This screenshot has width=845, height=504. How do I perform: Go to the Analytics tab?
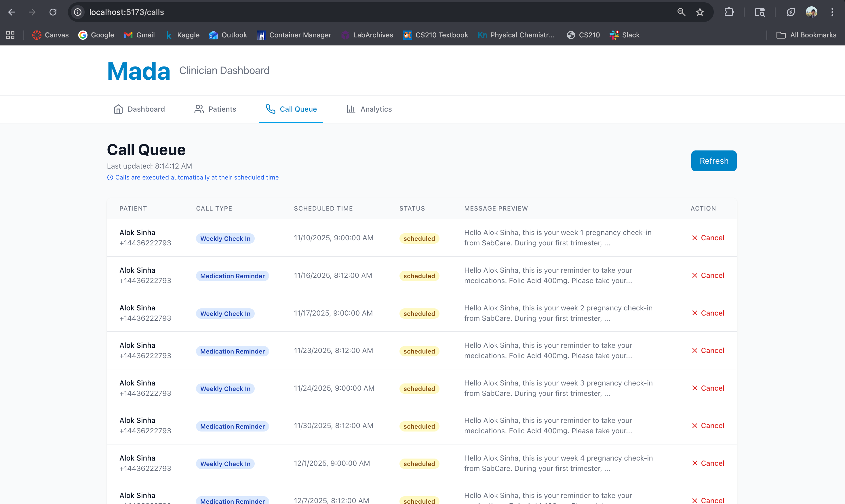(369, 109)
